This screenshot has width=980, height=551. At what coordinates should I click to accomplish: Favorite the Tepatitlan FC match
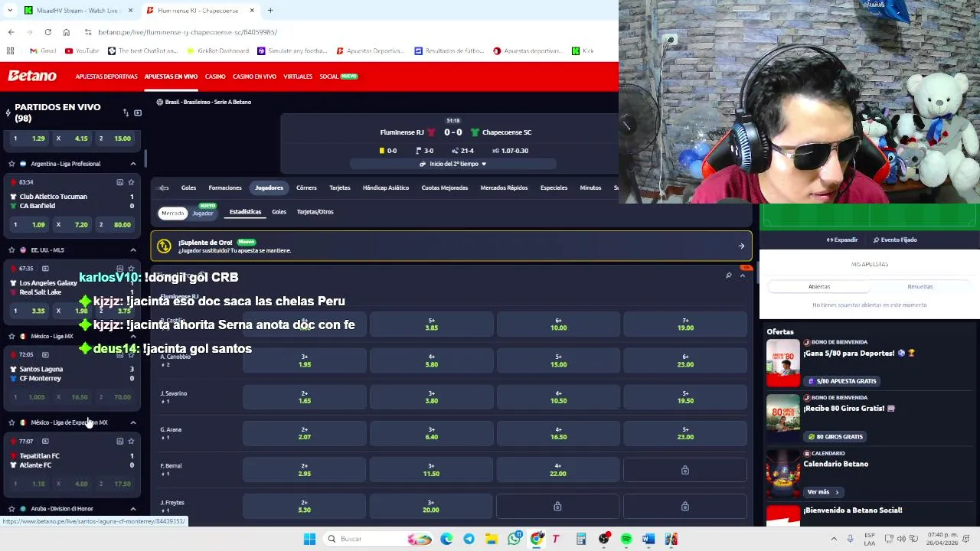tap(131, 441)
